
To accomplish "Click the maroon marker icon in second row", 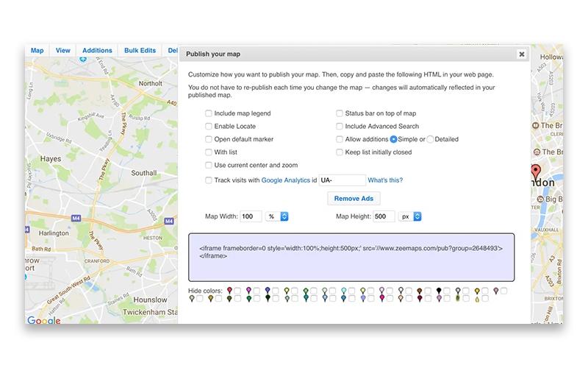I will [420, 298].
